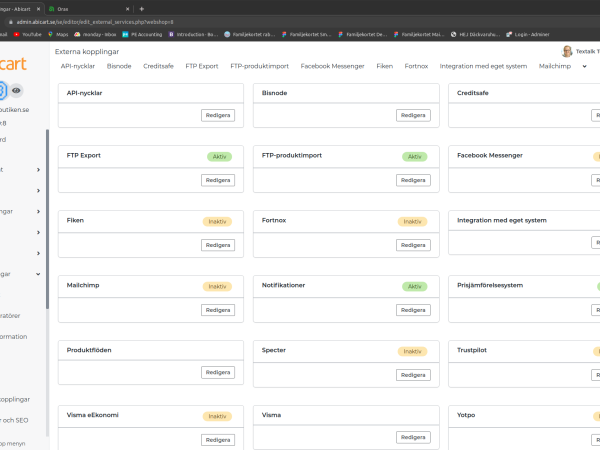Go to FTP Export nav link
The width and height of the screenshot is (600, 450).
click(x=202, y=66)
